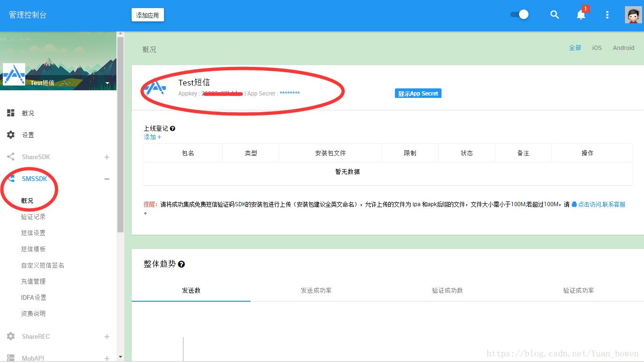Open 短信设置 in the sidebar
The image size is (644, 363).
coord(33,233)
